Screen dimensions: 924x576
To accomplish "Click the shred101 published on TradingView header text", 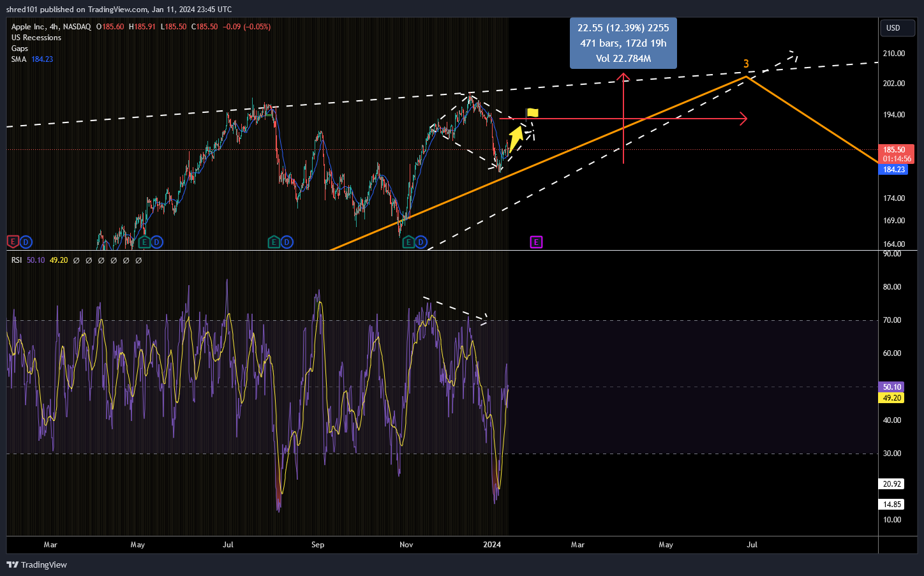I will click(x=119, y=10).
